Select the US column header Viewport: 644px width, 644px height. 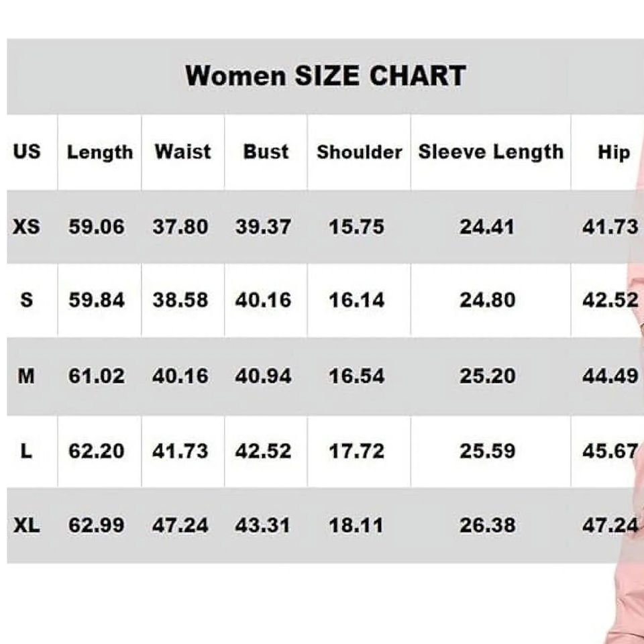pos(27,152)
